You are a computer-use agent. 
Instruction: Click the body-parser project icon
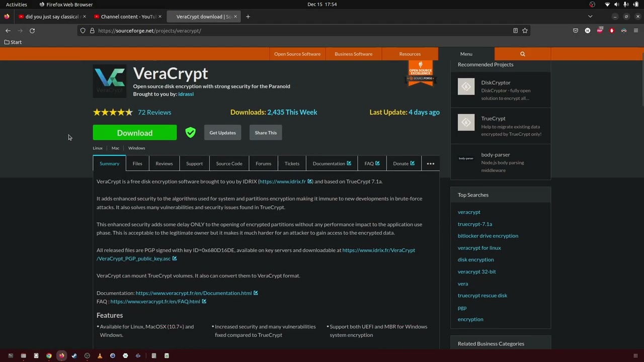point(466,158)
